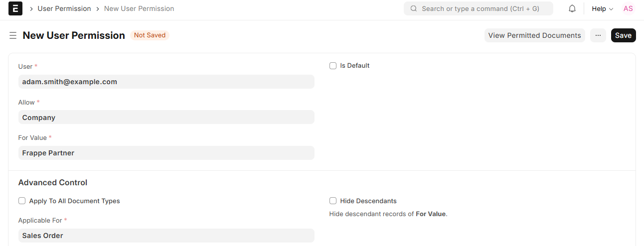The image size is (644, 246).
Task: Click the ERPNext home logo icon
Action: (15, 8)
